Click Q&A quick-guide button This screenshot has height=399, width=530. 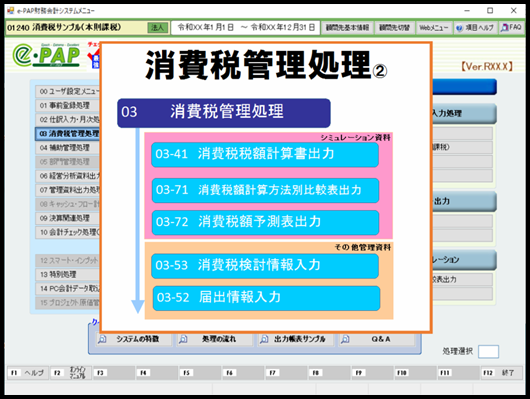click(x=377, y=339)
